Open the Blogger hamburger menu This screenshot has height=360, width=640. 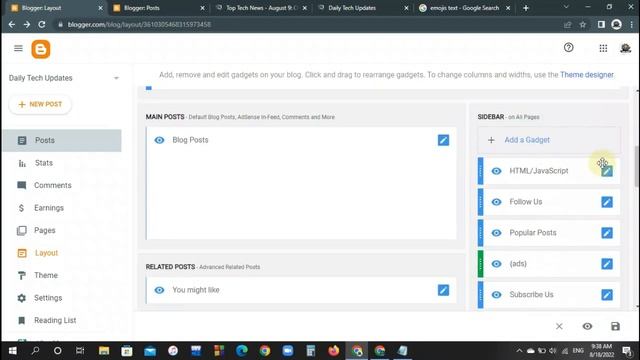[x=18, y=49]
